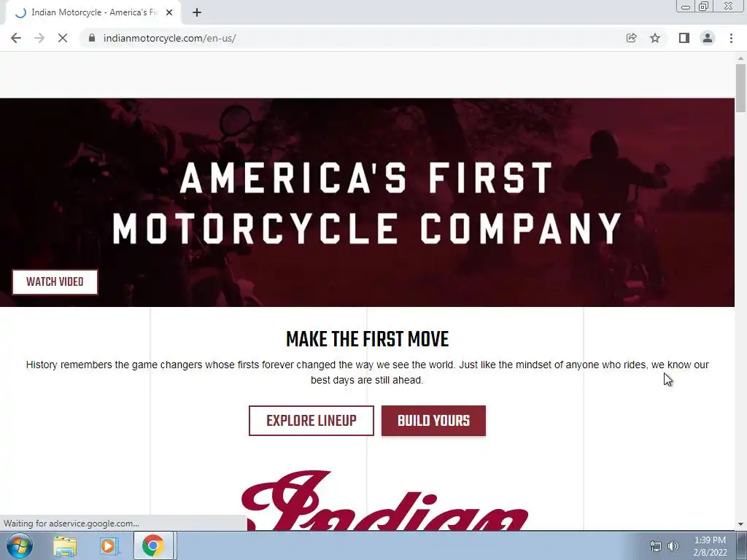
Task: Click the Build Yours button
Action: click(433, 421)
